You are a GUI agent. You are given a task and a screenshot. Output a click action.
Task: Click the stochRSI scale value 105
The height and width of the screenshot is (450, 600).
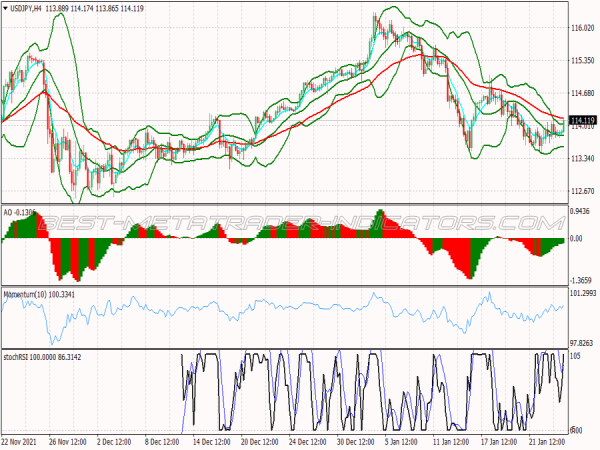click(575, 355)
